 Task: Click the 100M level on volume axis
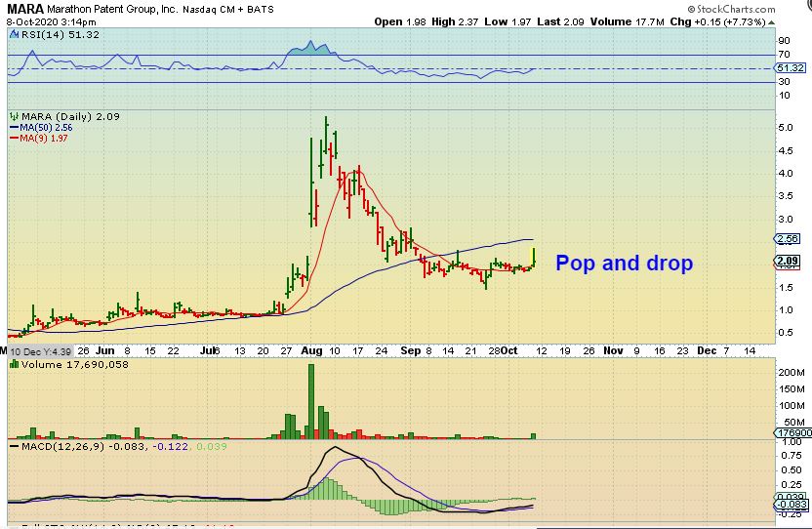click(x=792, y=406)
